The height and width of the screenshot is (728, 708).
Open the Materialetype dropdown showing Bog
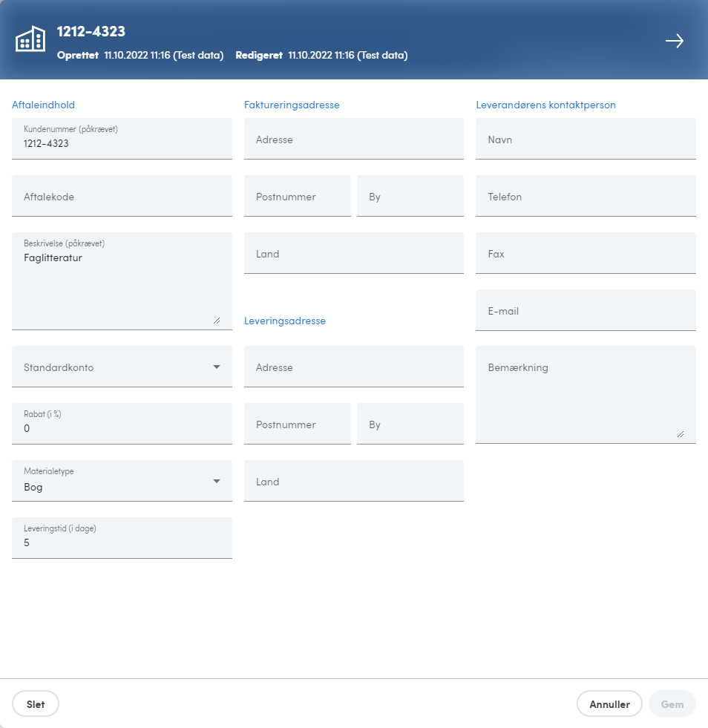coord(122,481)
